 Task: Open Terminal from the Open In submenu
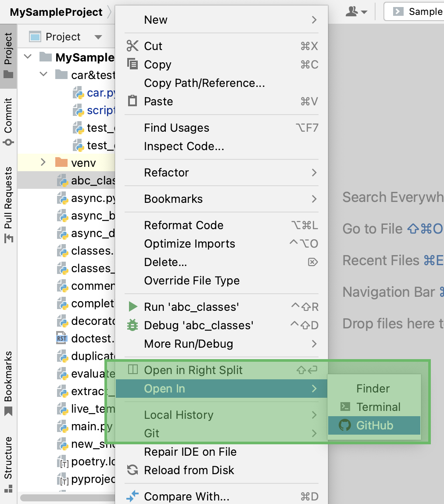[377, 407]
